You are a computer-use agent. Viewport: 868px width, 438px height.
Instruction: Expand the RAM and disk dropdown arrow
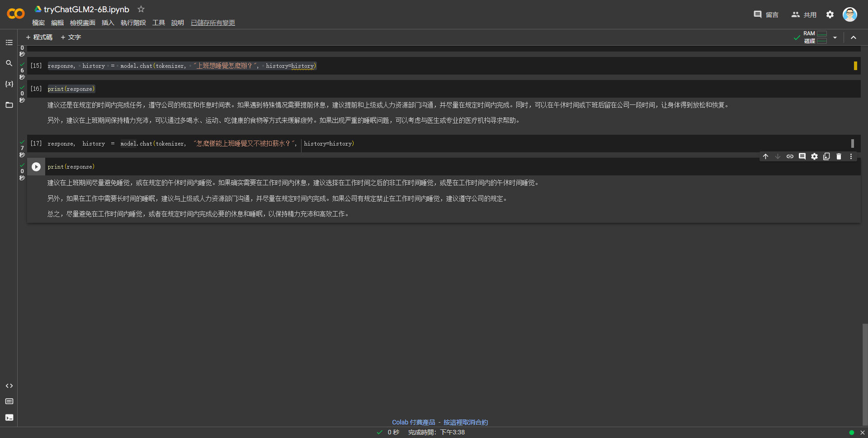coord(835,38)
